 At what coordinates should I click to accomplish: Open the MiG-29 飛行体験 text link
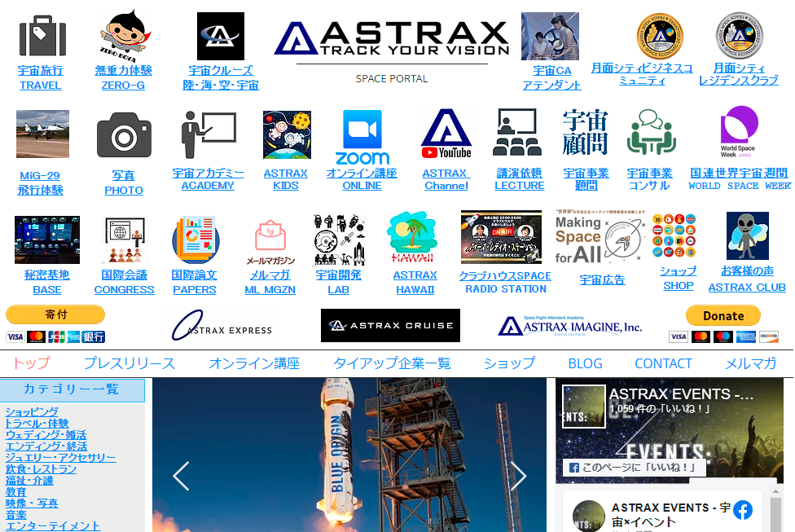(40, 182)
